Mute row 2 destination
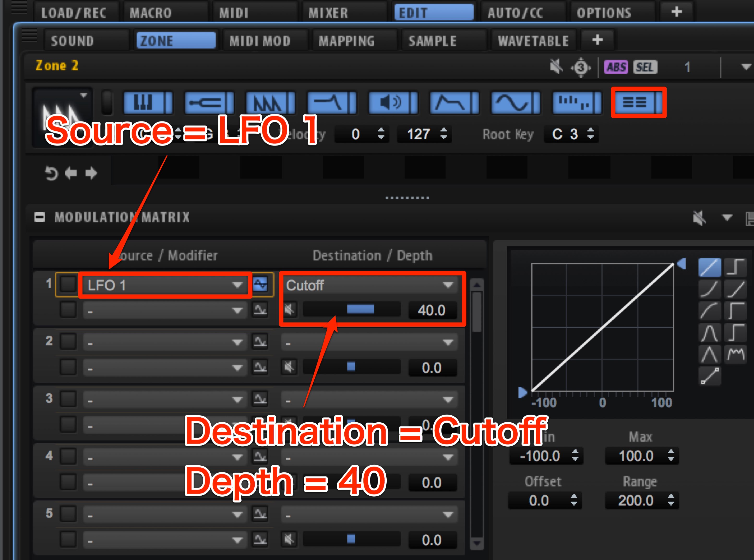This screenshot has height=560, width=754. [289, 367]
